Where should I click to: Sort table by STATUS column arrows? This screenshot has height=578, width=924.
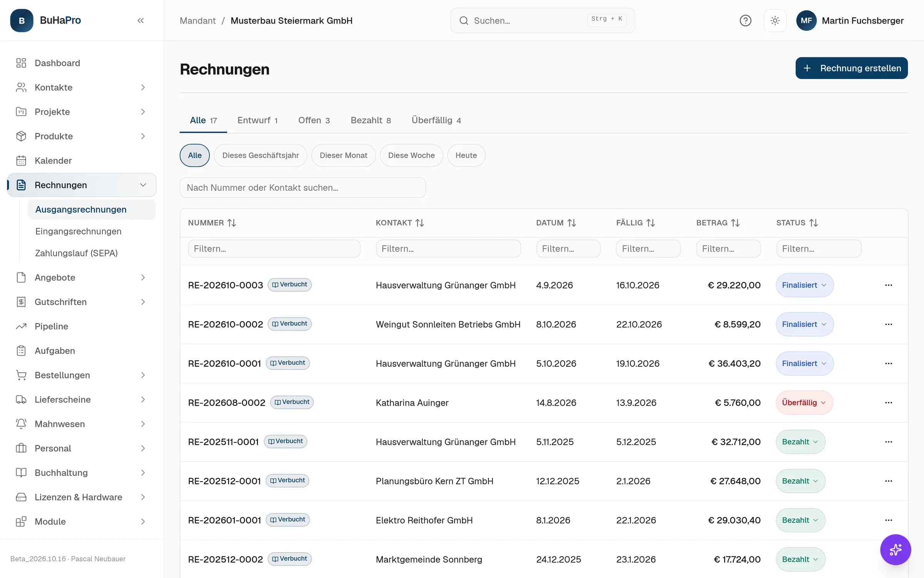pos(814,223)
